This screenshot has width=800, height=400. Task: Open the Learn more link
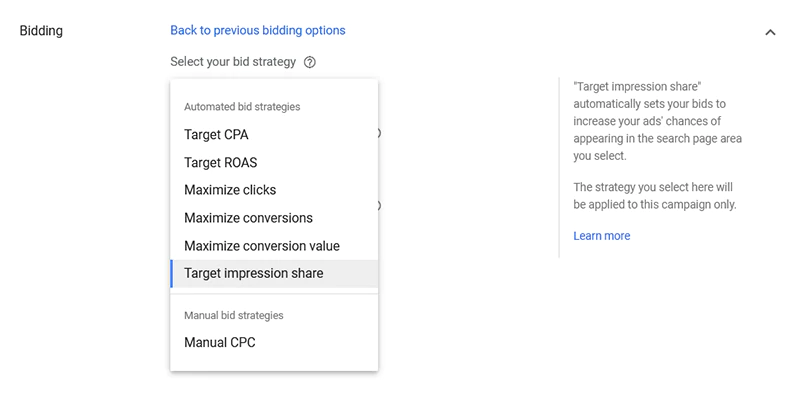click(x=602, y=236)
